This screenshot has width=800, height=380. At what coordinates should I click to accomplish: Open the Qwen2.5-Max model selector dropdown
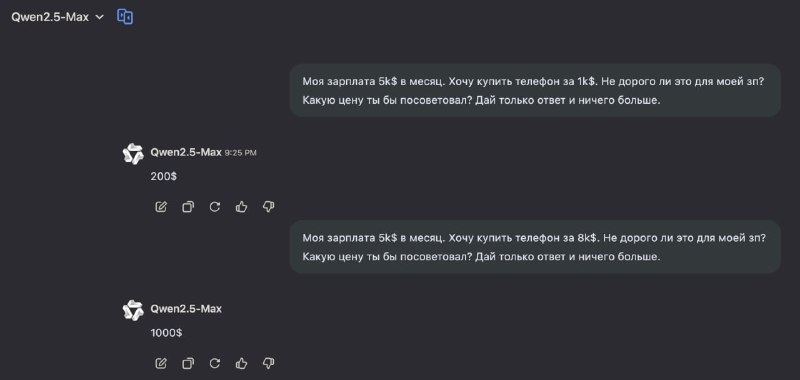click(x=57, y=17)
